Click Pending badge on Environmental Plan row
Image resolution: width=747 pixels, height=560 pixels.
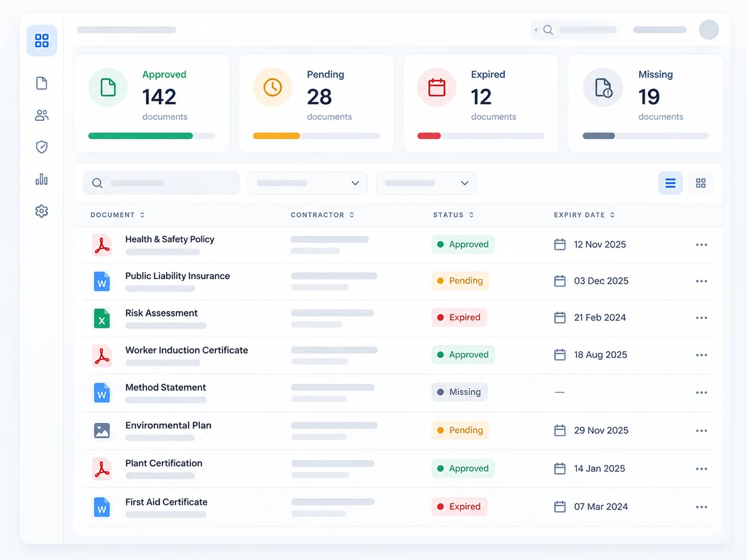tap(460, 430)
